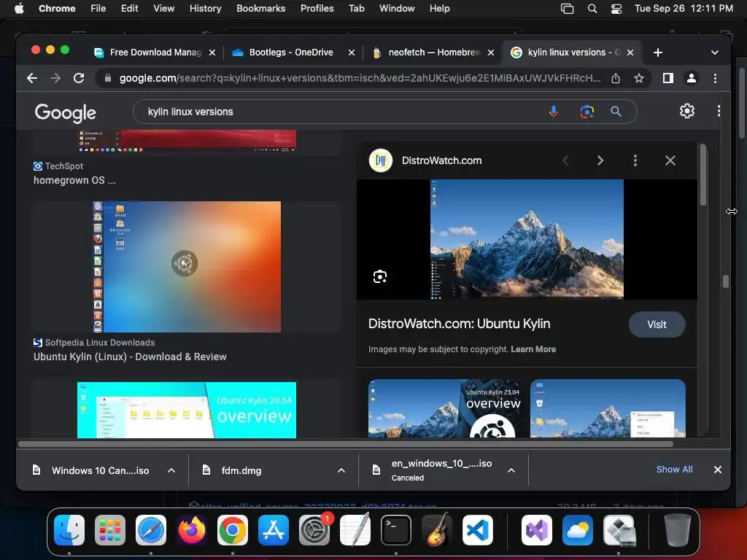This screenshot has height=560, width=747.
Task: Open the Profiles menu
Action: (317, 8)
